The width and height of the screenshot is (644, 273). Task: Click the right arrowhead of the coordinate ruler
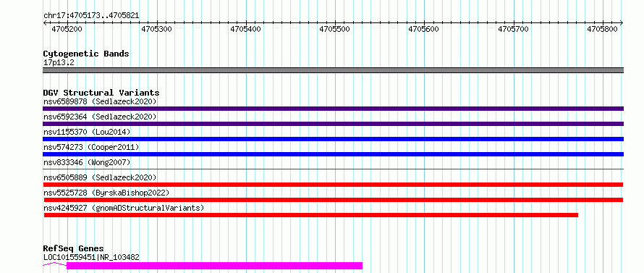(622, 22)
